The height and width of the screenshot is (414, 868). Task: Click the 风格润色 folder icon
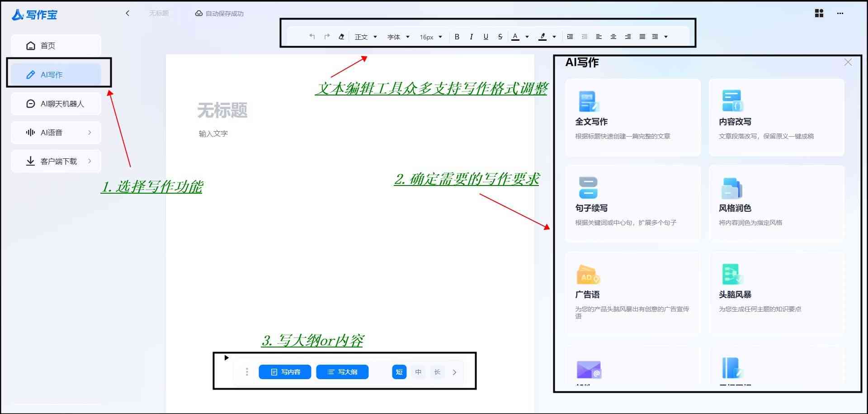[x=732, y=188]
